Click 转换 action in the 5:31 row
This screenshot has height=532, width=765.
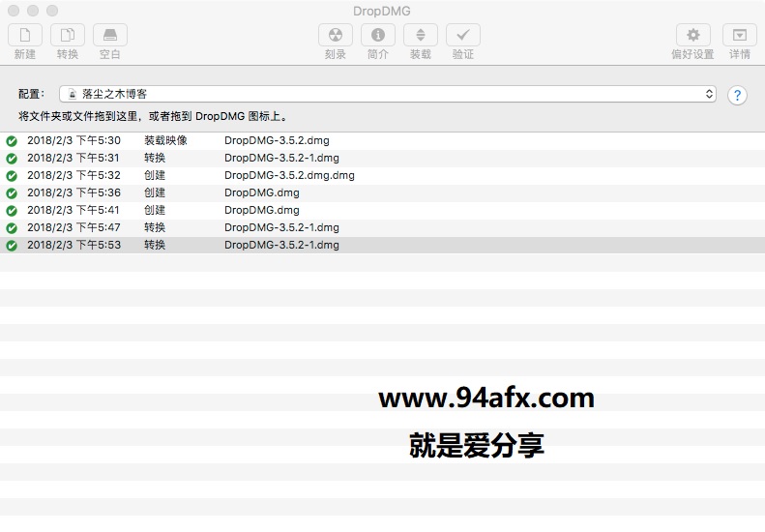(x=155, y=158)
